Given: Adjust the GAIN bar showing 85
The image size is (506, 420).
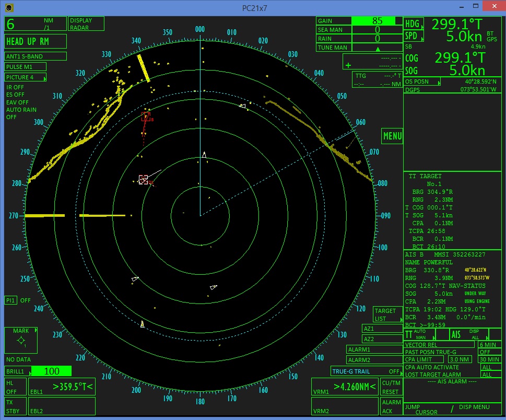Looking at the screenshot, I should point(377,21).
